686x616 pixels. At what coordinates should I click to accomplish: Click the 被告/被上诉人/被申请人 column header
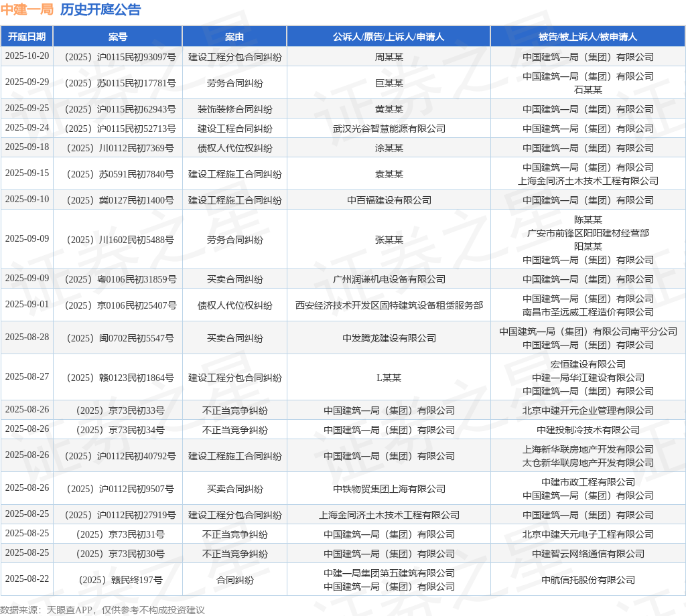pyautogui.click(x=588, y=37)
